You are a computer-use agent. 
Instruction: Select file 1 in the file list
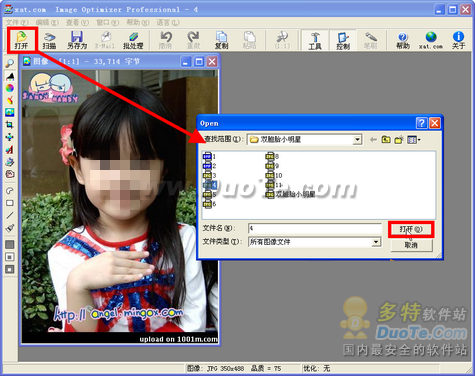(x=210, y=156)
